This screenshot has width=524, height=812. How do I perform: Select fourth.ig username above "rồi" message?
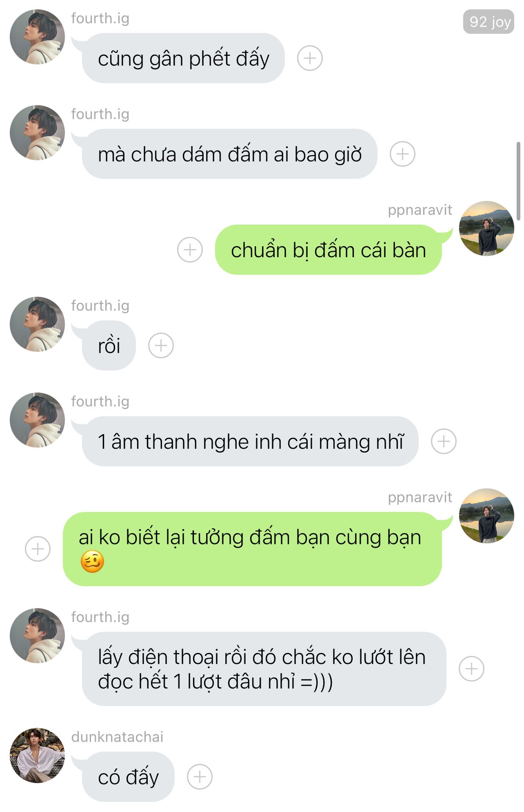click(100, 305)
